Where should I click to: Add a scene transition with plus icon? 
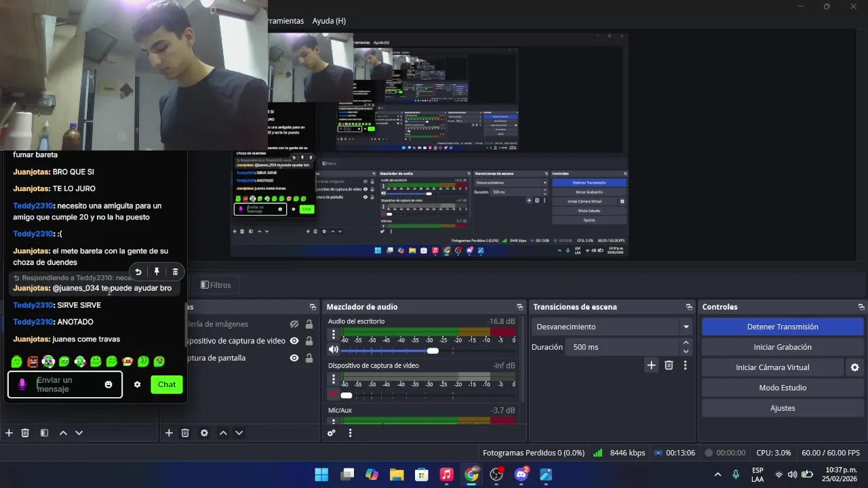coord(651,365)
